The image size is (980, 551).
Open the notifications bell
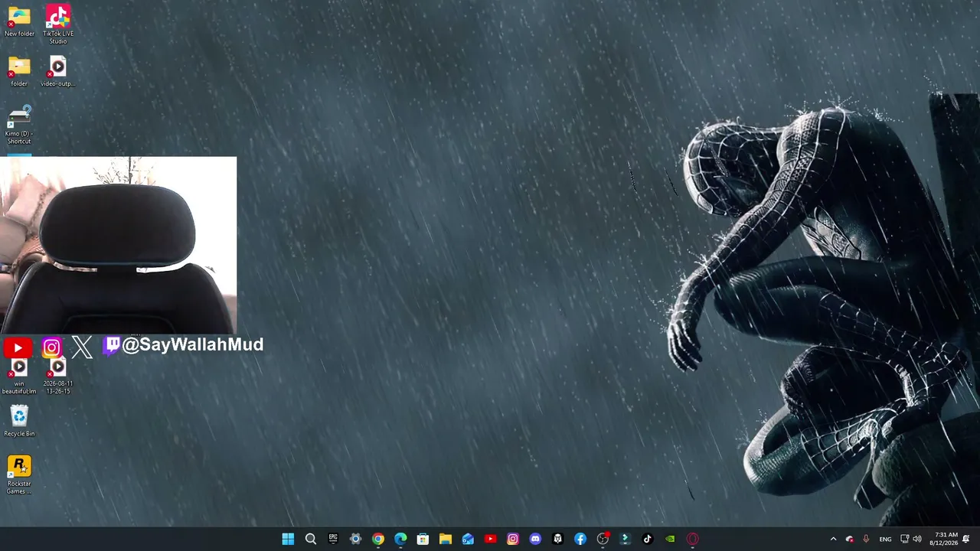click(x=966, y=539)
